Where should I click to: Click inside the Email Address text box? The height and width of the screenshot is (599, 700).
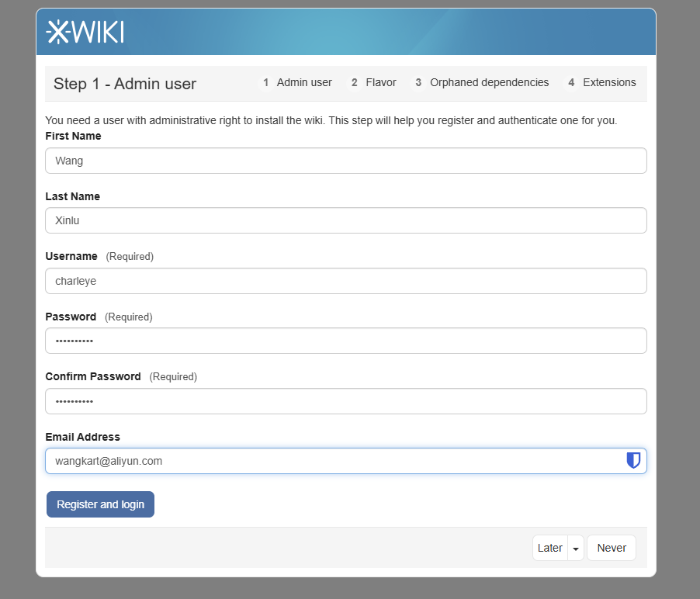pos(334,461)
